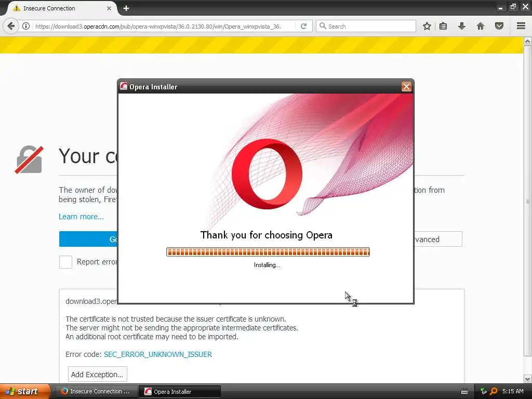Open the Learn more link
The image size is (532, 399).
[x=81, y=217]
